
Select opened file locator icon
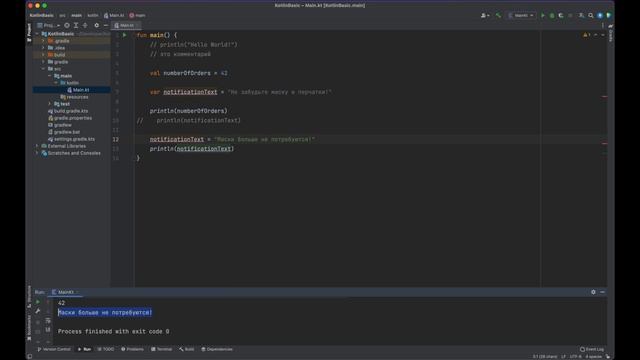click(67, 25)
